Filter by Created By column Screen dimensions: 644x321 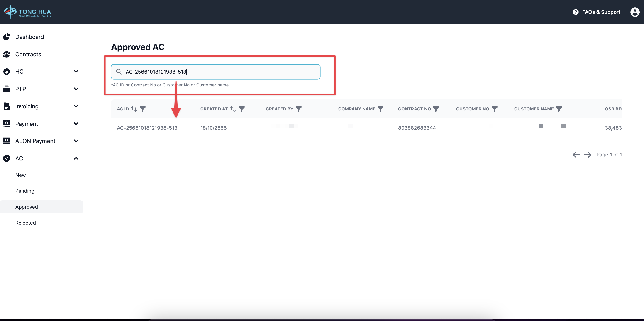tap(298, 109)
